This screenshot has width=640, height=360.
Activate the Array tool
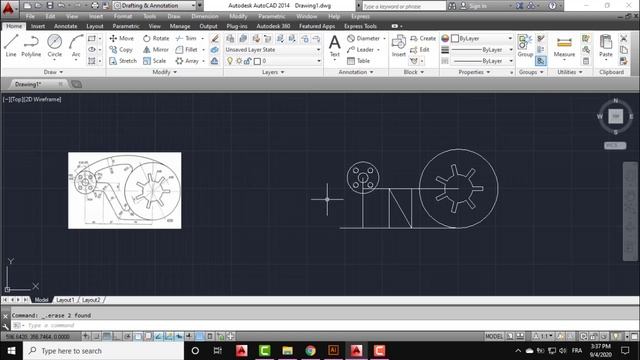187,61
